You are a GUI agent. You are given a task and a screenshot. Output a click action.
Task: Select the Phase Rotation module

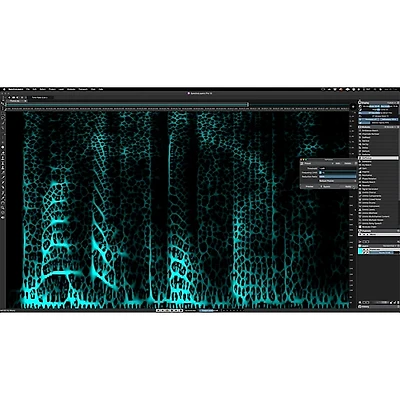point(379,179)
